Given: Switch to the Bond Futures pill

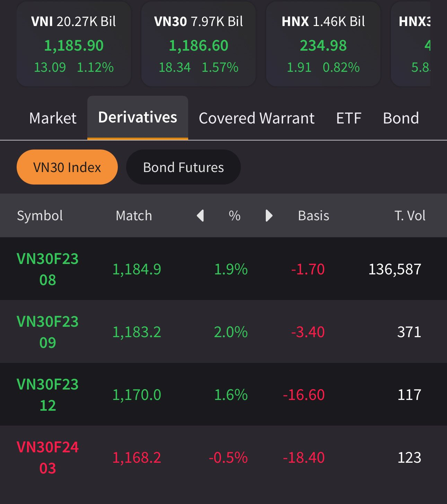Looking at the screenshot, I should (183, 167).
